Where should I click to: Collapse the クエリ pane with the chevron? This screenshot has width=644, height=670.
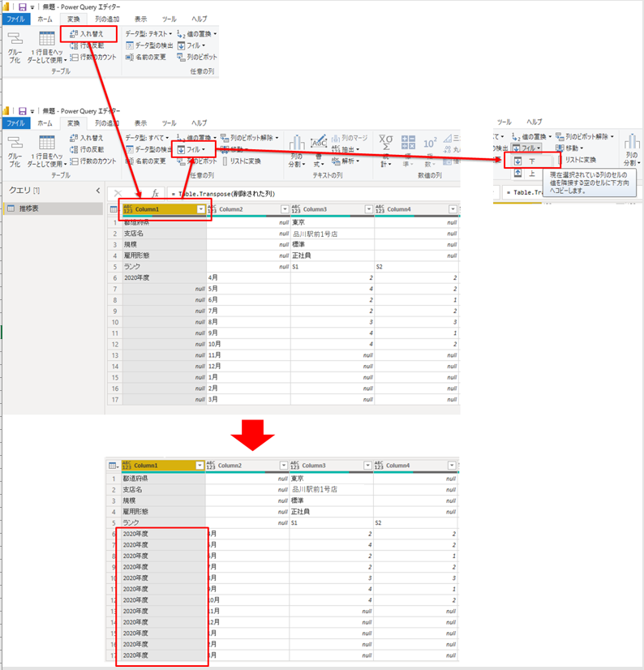[99, 190]
